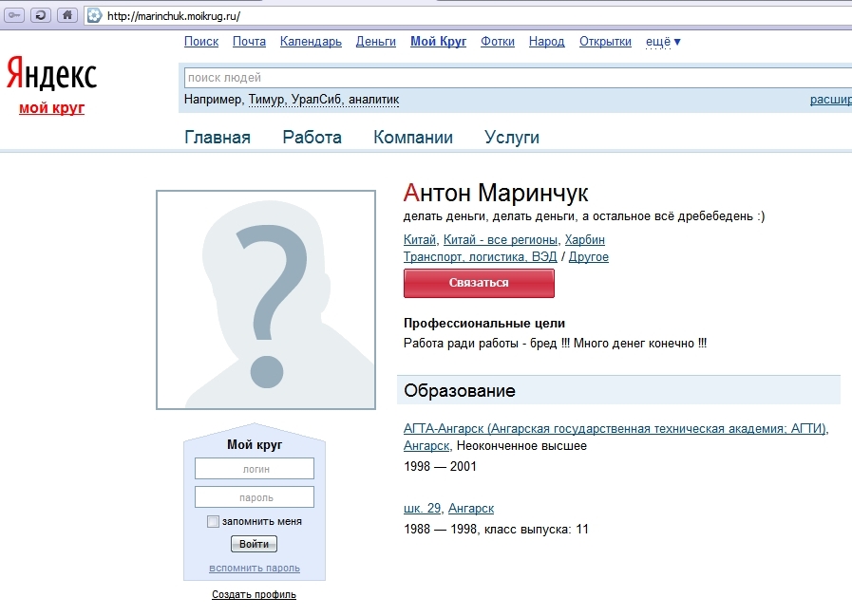Select the name Антон Маринчук

pyautogui.click(x=496, y=193)
